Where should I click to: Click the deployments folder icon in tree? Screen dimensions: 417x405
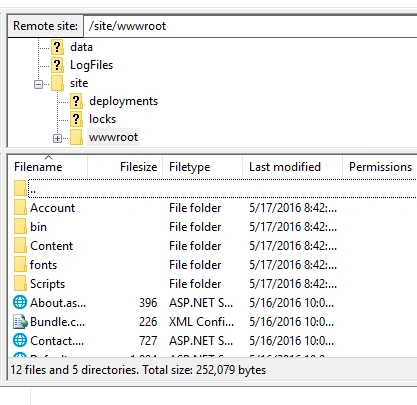(x=76, y=101)
